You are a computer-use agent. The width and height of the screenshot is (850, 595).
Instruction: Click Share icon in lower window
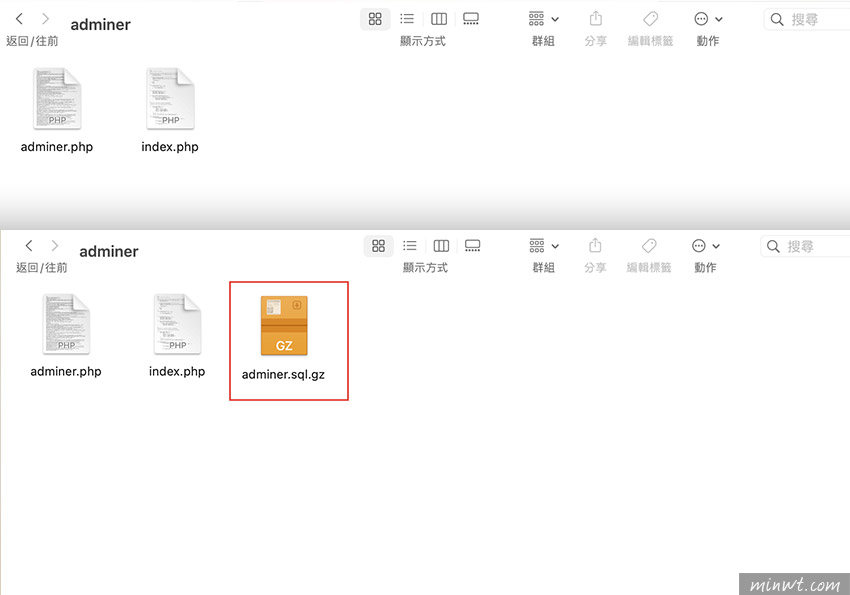click(595, 246)
